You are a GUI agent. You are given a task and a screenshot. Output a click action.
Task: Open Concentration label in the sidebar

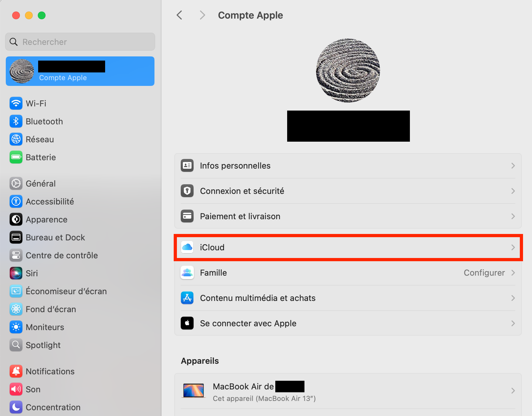coord(53,407)
